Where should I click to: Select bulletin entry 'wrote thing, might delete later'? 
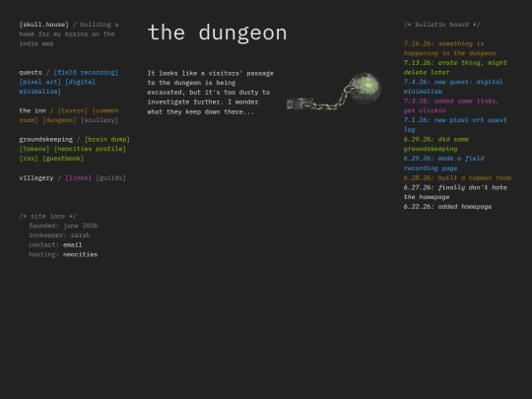[x=455, y=67]
